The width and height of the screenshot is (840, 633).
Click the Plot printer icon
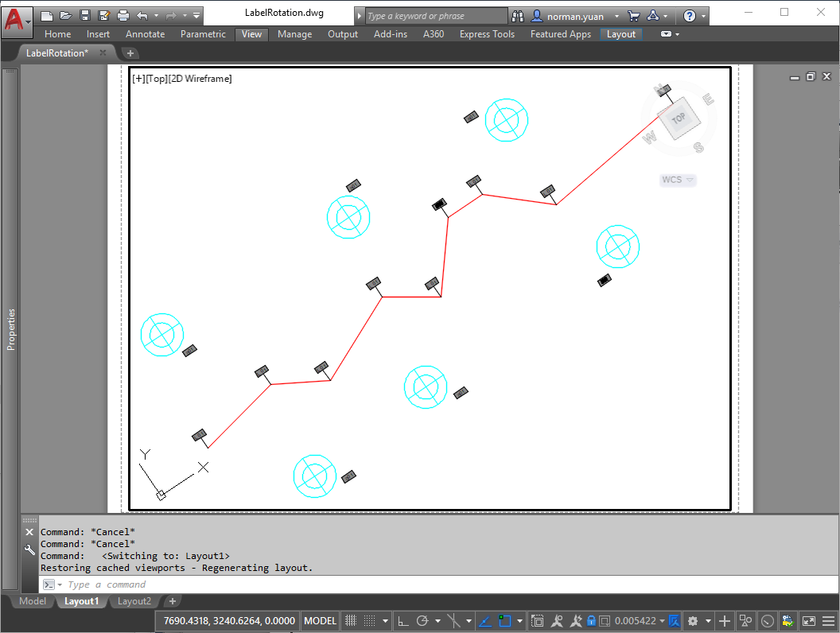pos(123,15)
